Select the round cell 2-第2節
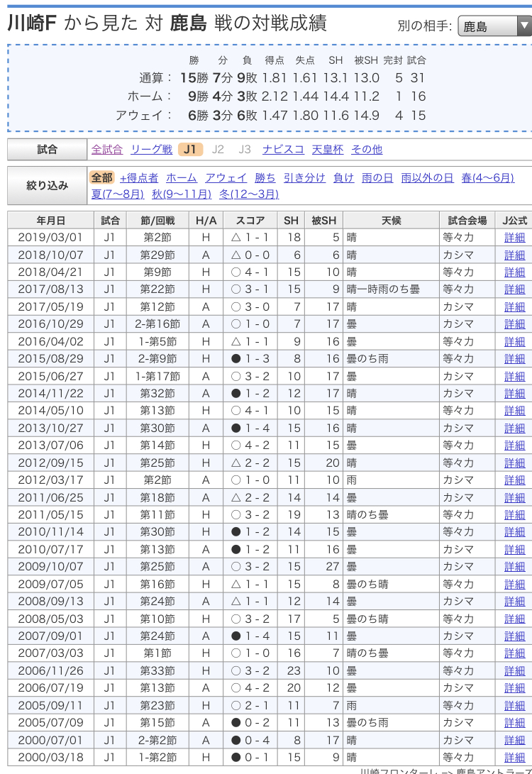Image resolution: width=532 pixels, height=774 pixels. tap(157, 741)
